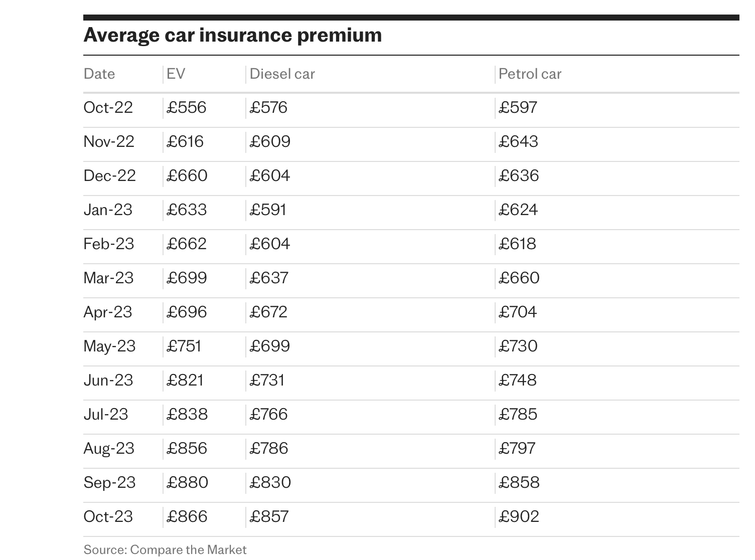Click the May-23 EV value £751
The image size is (755, 560).
click(x=184, y=346)
